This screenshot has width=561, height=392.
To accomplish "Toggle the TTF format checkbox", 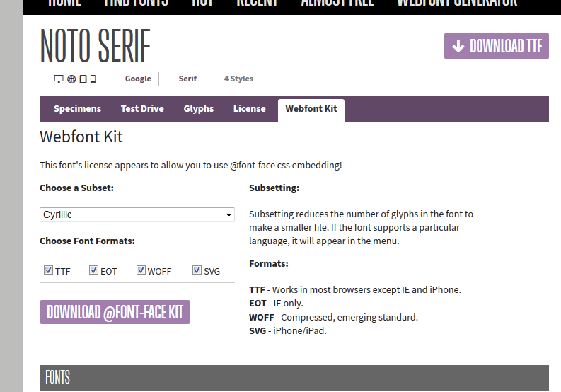I will pos(49,270).
